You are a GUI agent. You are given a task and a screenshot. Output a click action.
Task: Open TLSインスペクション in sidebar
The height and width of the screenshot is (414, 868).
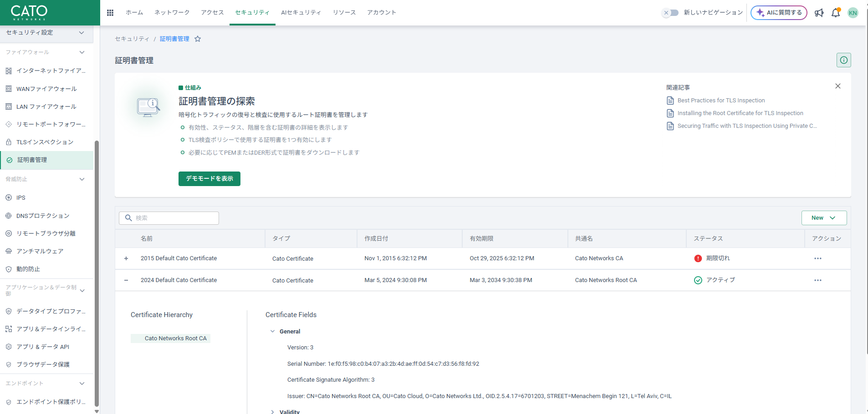(46, 142)
